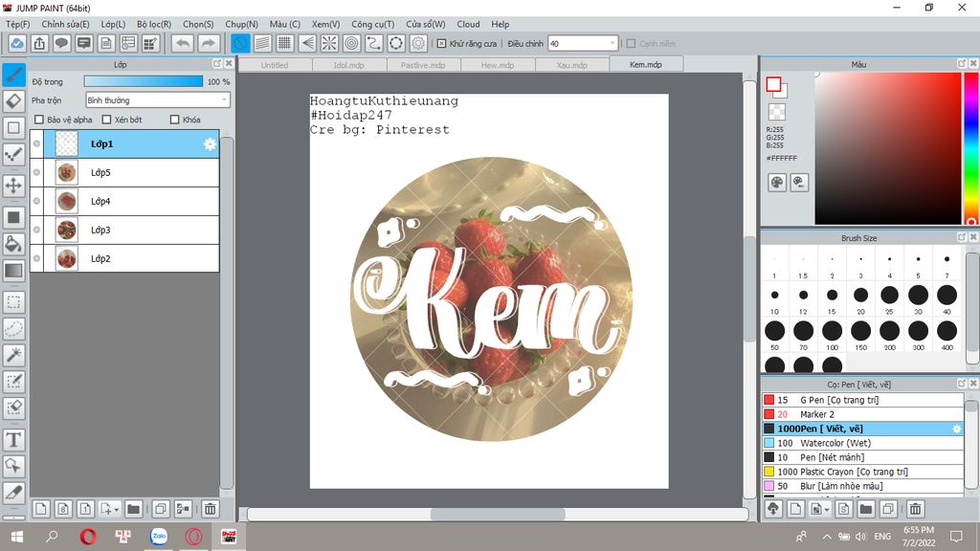Toggle Khóa checkbox
Viewport: 980px width, 551px height.
(175, 120)
